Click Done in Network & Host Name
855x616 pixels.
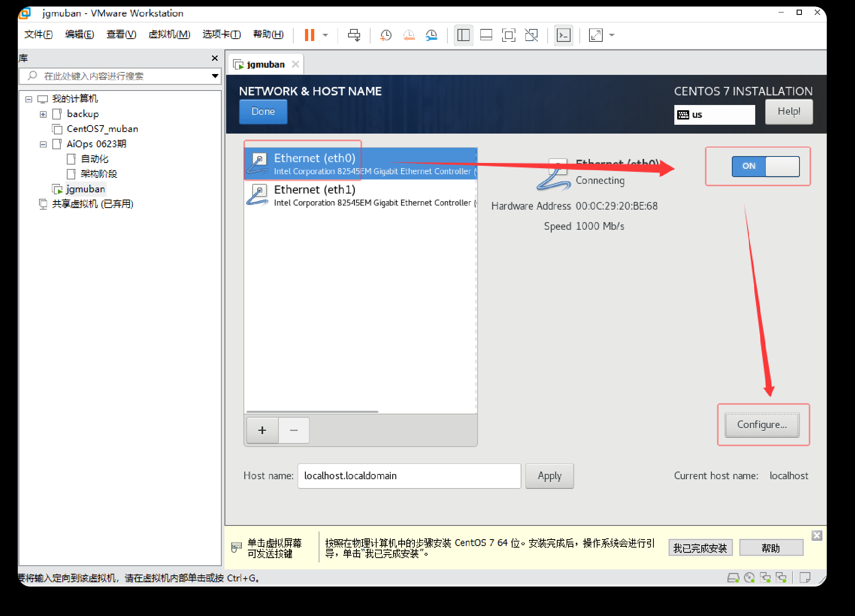[263, 111]
